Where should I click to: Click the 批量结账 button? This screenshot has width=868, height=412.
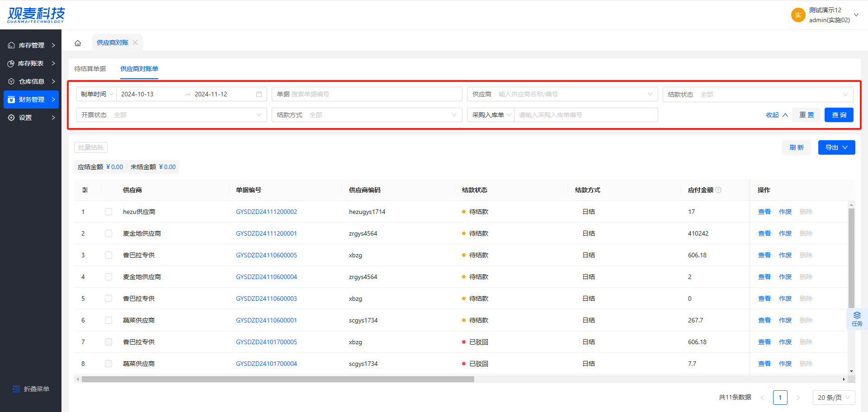click(91, 147)
